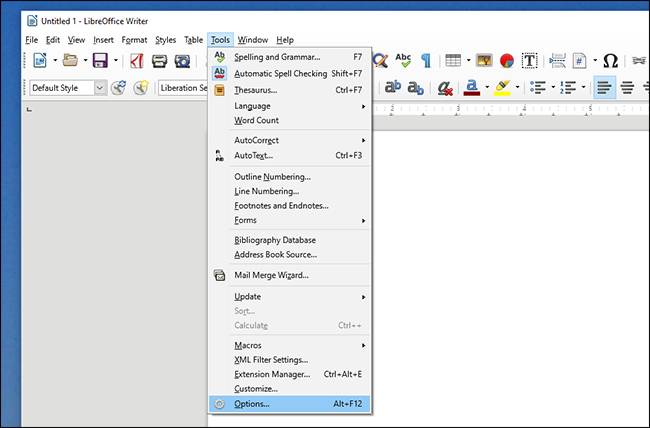Insert a page break icon
This screenshot has height=428, width=650.
click(x=557, y=61)
